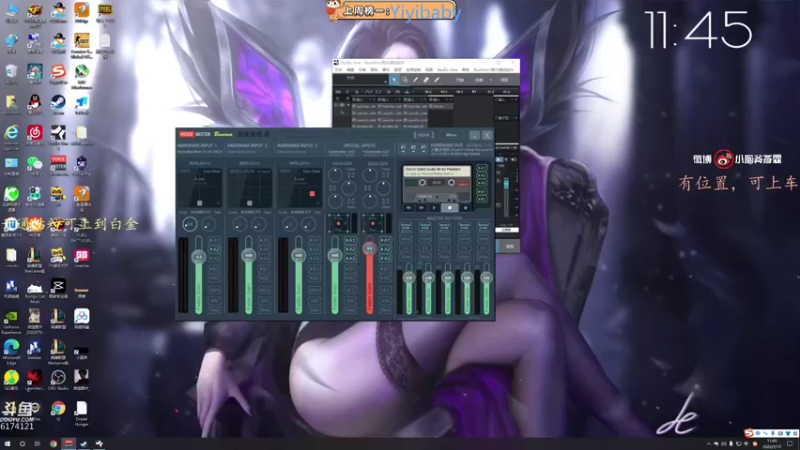
Task: Open NetEase Cloud Music desktop icon
Action: pos(35,135)
